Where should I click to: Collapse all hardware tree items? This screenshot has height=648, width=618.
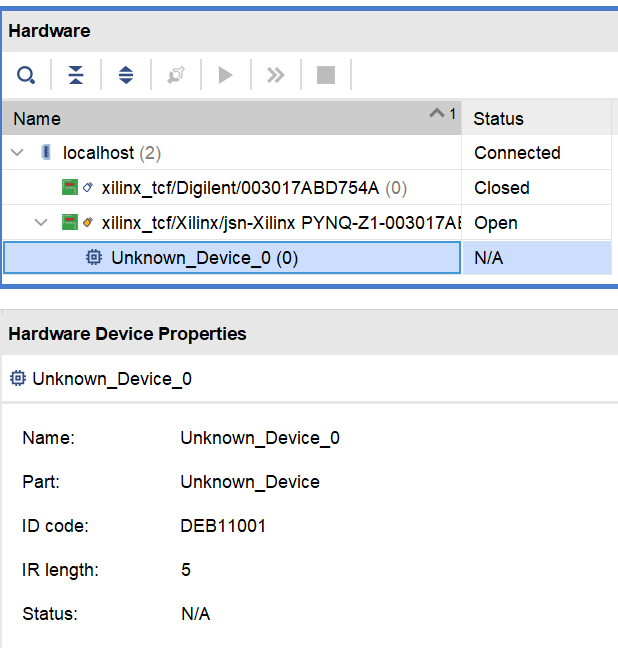click(76, 75)
